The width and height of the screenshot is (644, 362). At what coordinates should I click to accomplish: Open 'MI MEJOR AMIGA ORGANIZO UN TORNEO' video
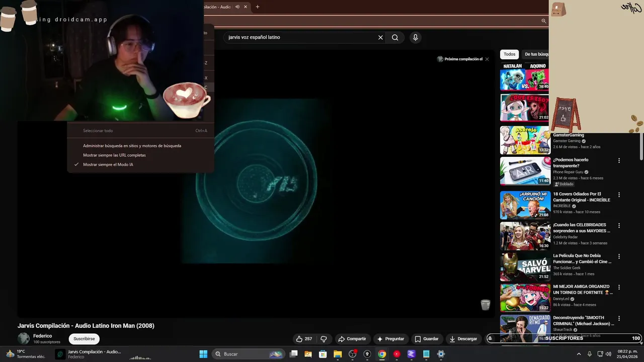(x=583, y=290)
